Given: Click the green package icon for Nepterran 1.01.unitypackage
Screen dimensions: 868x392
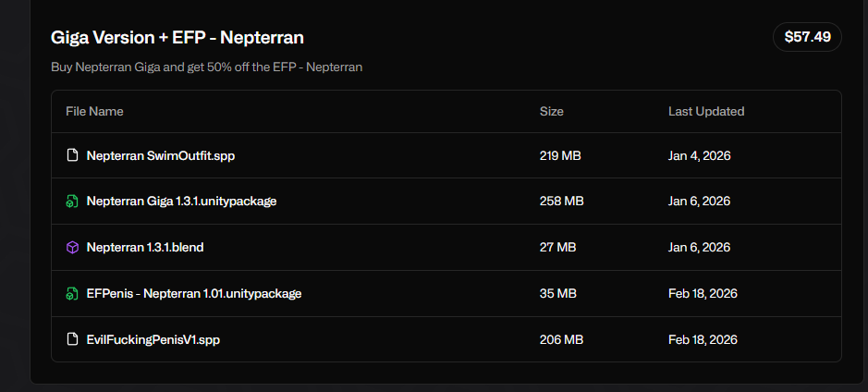Looking at the screenshot, I should point(72,293).
